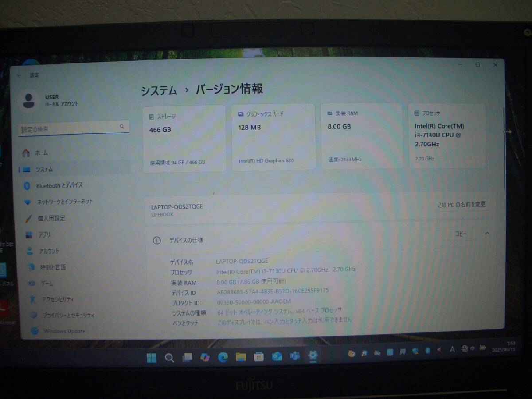
Task: Open the グラフィックス カード card
Action: [x=273, y=137]
